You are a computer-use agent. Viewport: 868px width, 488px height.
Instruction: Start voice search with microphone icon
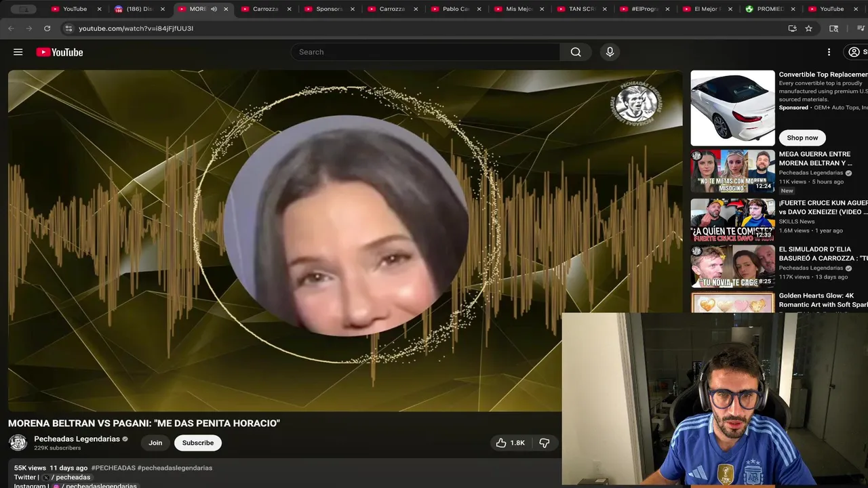point(610,52)
